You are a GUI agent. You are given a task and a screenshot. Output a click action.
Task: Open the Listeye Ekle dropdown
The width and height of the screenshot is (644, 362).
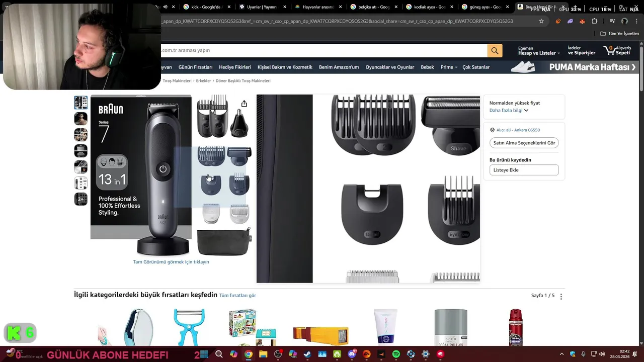(x=524, y=170)
